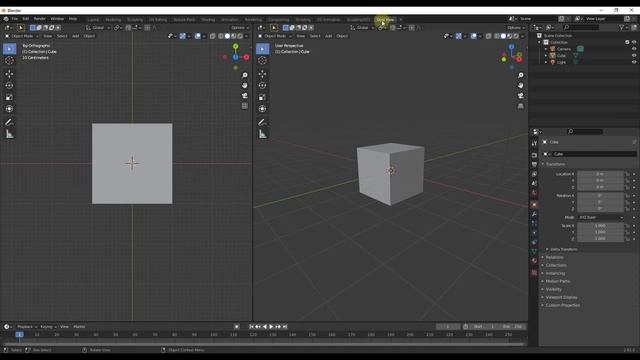Click the current frame number field
Image resolution: width=640 pixels, height=360 pixels.
(448, 327)
